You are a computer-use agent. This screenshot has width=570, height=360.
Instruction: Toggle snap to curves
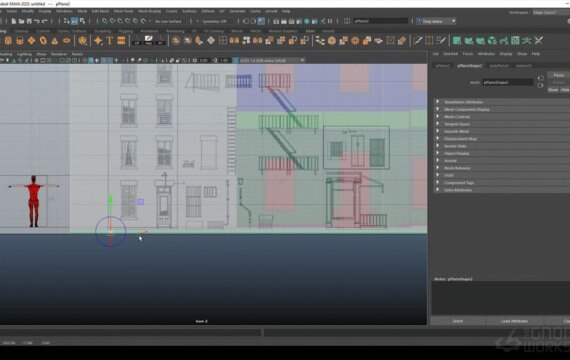coord(112,21)
